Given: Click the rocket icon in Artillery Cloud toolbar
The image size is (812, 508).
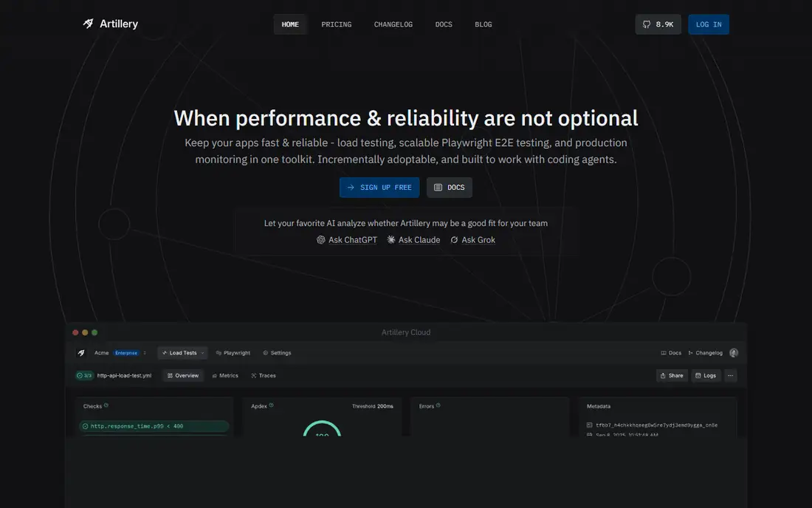Looking at the screenshot, I should click(81, 353).
